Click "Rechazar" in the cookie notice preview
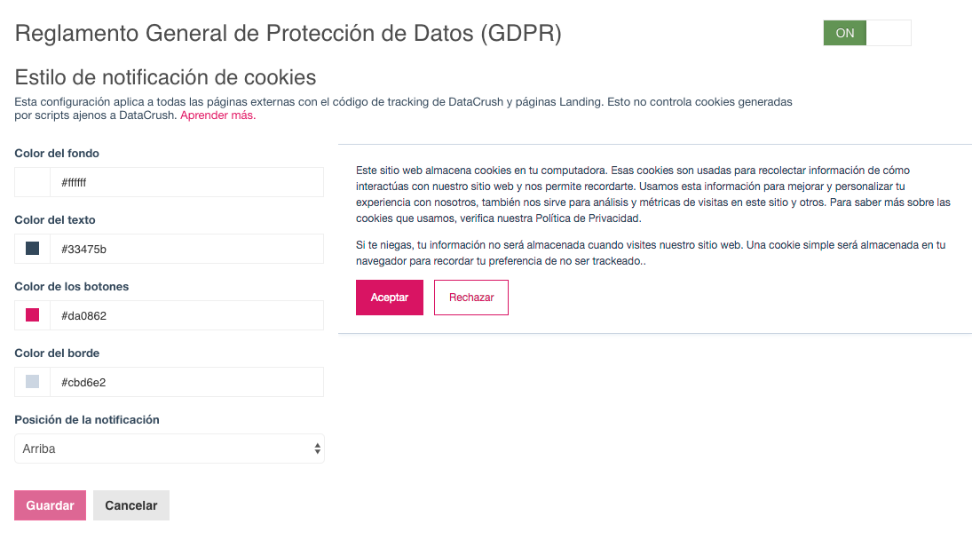The width and height of the screenshot is (980, 540). pyautogui.click(x=470, y=298)
